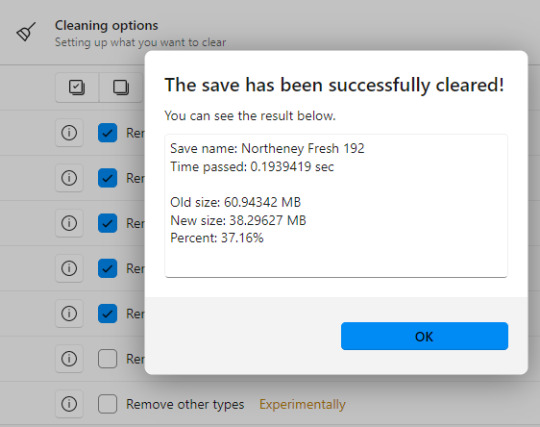Click the Experimentally label
Screen dimensions: 540x427
click(x=302, y=404)
